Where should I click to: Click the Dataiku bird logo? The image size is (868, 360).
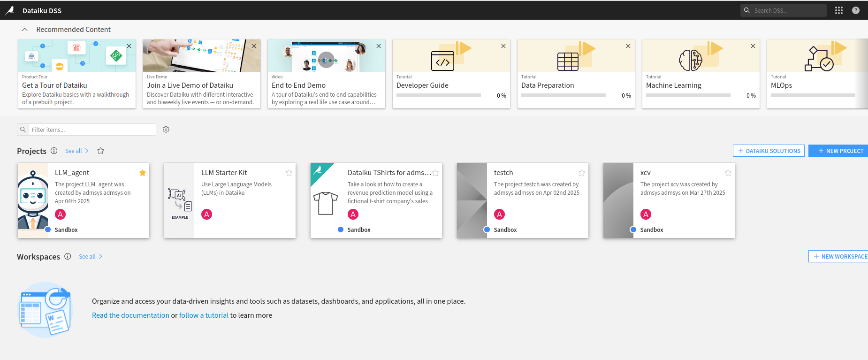(x=10, y=10)
